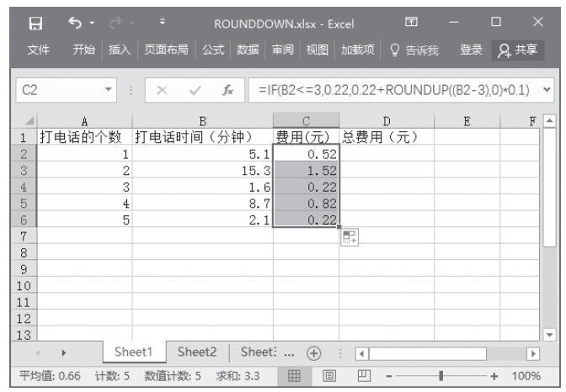Click the Auto Fill Options icon
Image resolution: width=566 pixels, height=392 pixels.
point(349,240)
